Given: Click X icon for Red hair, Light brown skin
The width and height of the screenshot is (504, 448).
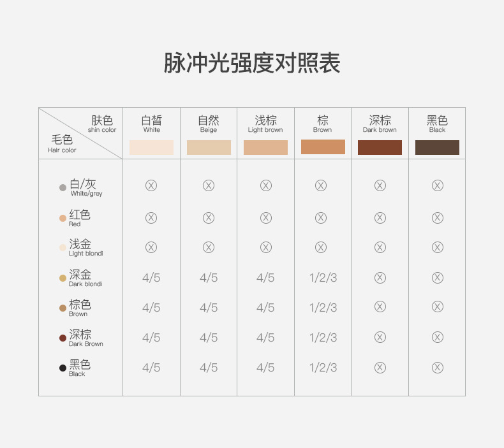Looking at the screenshot, I should [266, 218].
